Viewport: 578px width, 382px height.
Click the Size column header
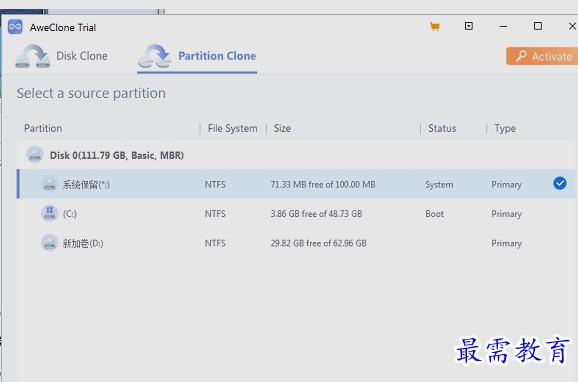(x=282, y=128)
